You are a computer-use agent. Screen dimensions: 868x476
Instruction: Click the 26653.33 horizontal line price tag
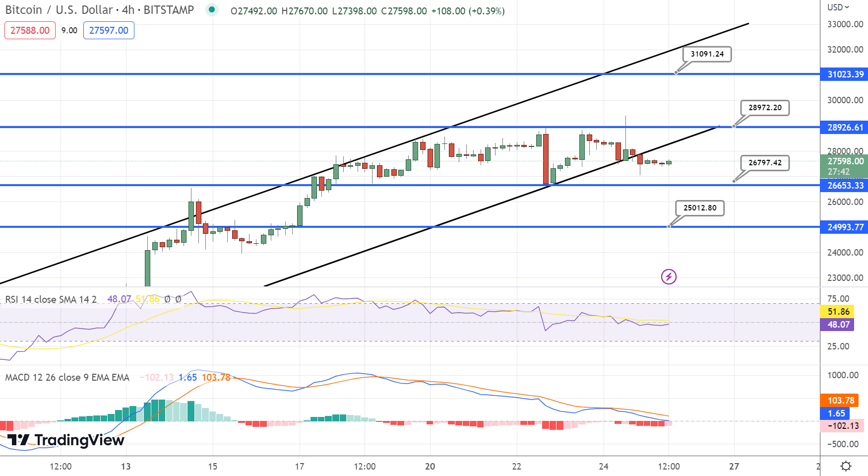pyautogui.click(x=845, y=186)
